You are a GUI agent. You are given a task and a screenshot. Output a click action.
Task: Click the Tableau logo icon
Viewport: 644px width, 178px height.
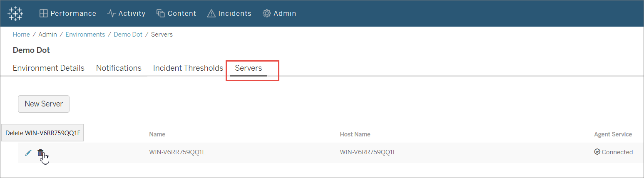(x=15, y=13)
